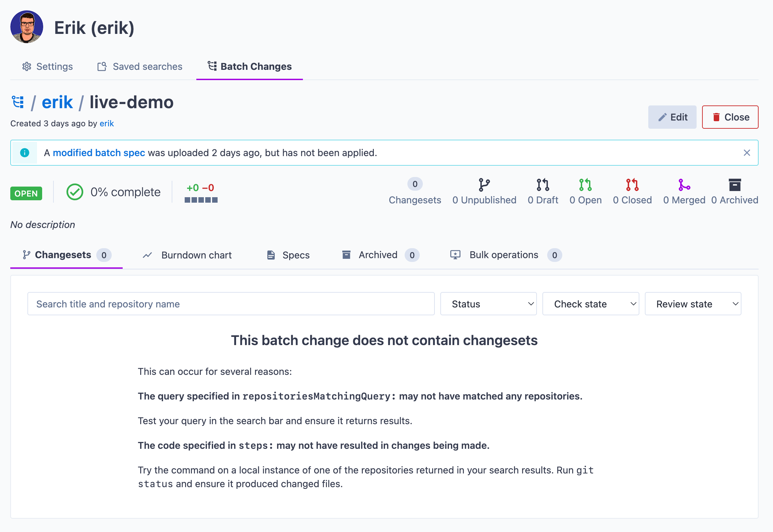Image resolution: width=773 pixels, height=532 pixels.
Task: Expand the Check state dropdown
Action: click(591, 304)
